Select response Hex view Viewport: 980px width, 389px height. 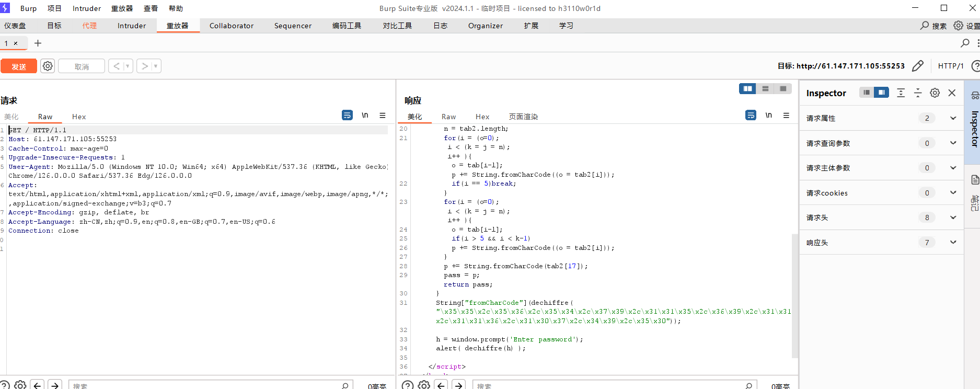click(482, 117)
